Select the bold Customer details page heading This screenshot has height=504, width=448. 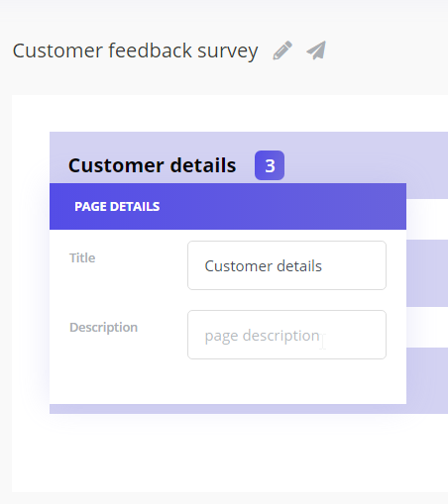153,165
